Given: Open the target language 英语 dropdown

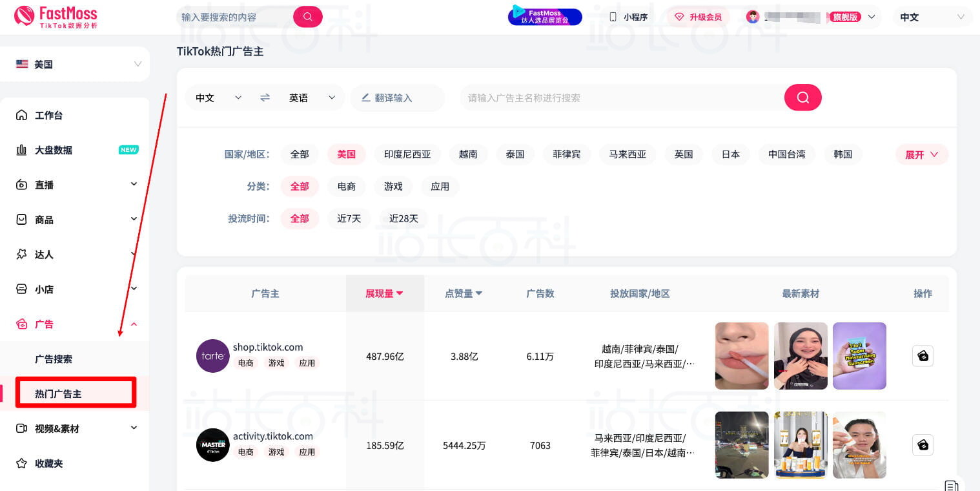Looking at the screenshot, I should tap(312, 98).
